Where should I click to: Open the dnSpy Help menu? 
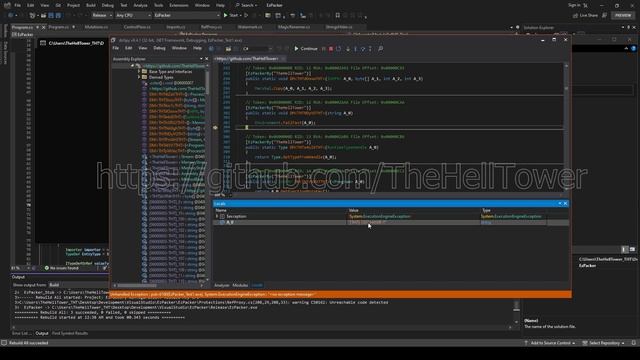tap(197, 48)
